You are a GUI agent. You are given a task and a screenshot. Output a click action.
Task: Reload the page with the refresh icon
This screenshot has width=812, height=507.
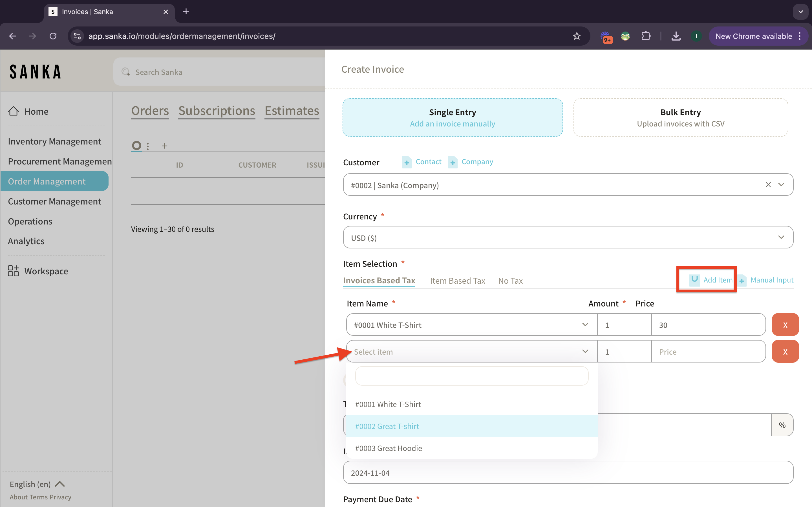pyautogui.click(x=53, y=36)
